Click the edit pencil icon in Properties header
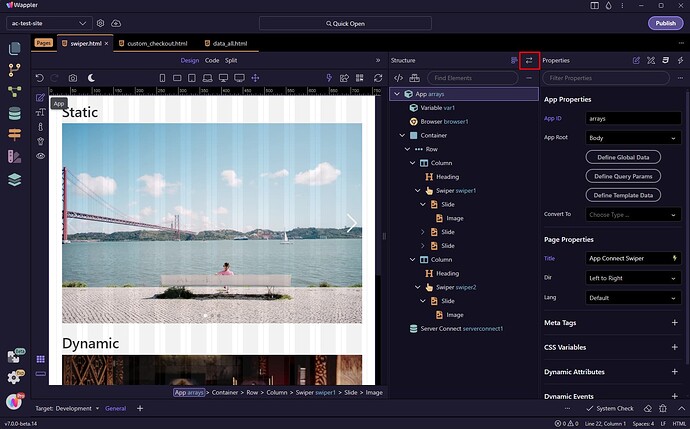This screenshot has width=690, height=429. coord(636,60)
